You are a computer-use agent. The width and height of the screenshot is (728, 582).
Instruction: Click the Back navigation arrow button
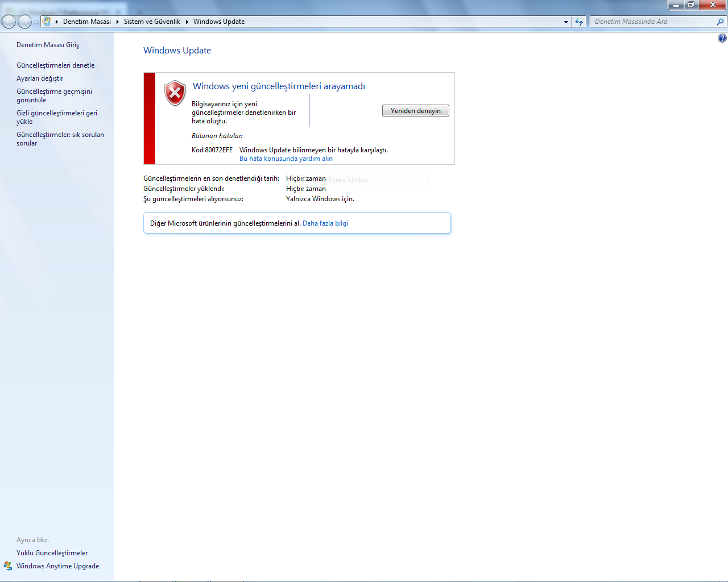pyautogui.click(x=9, y=22)
